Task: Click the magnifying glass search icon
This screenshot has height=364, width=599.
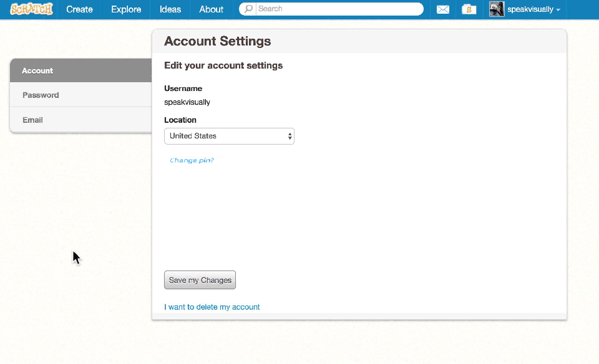Action: (x=249, y=9)
